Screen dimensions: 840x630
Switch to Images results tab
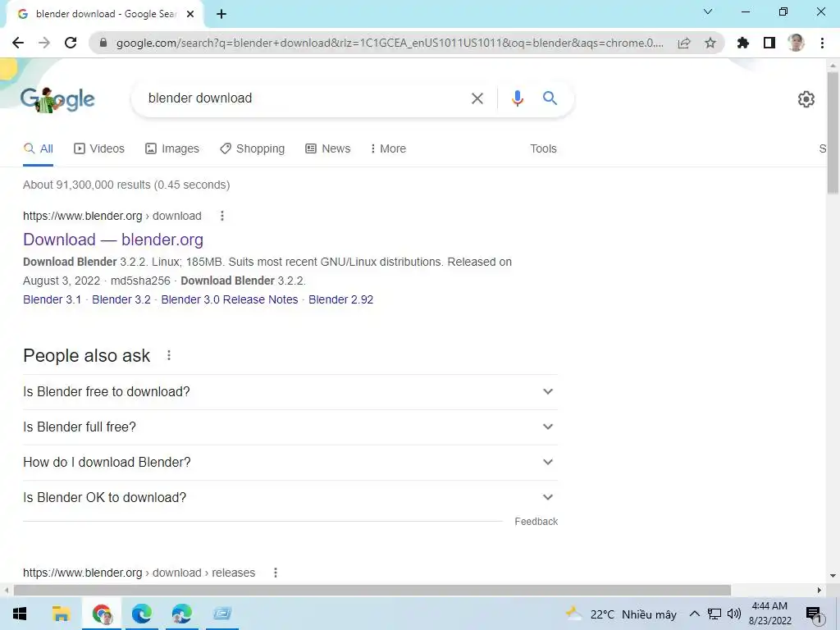tap(172, 148)
